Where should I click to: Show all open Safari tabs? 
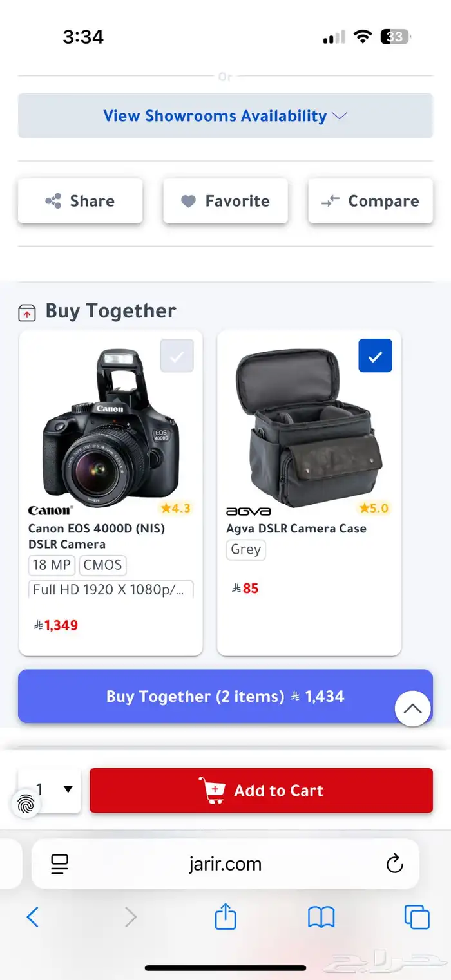point(416,916)
